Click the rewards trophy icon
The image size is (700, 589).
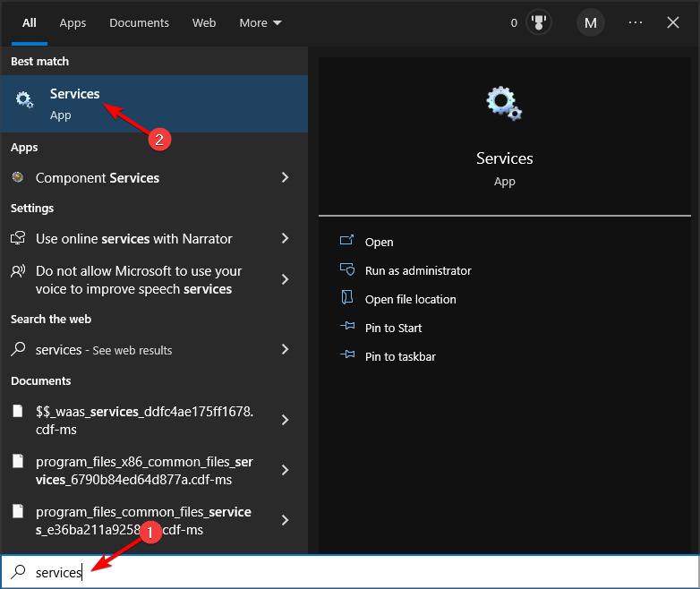pos(539,22)
